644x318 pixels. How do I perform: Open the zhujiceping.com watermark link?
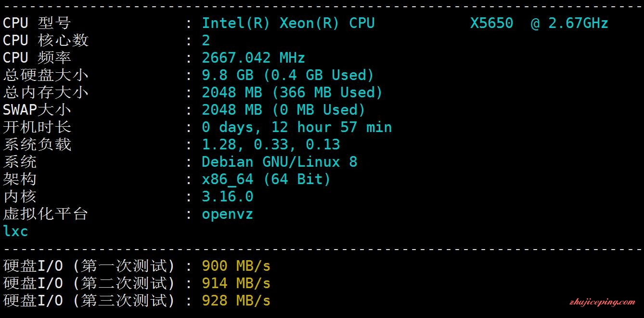point(601,303)
